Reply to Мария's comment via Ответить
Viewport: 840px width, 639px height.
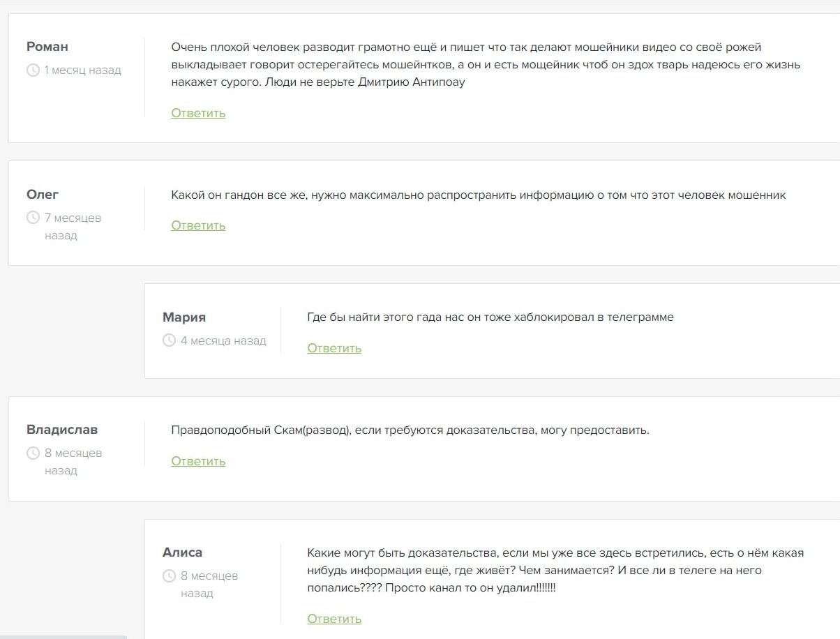coord(334,348)
